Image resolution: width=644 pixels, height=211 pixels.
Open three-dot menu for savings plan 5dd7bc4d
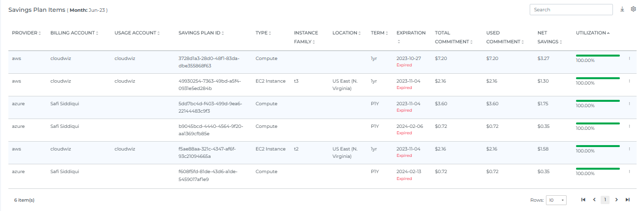629,104
